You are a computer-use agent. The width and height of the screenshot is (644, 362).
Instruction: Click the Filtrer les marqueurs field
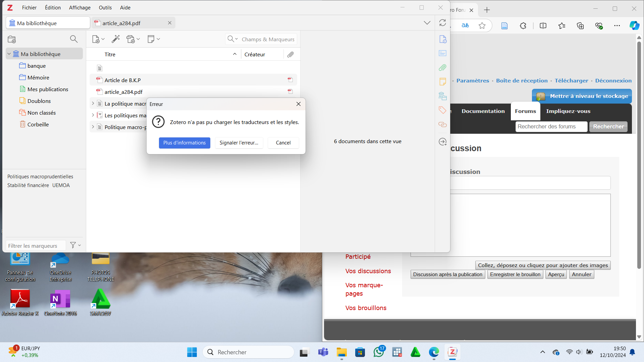36,246
